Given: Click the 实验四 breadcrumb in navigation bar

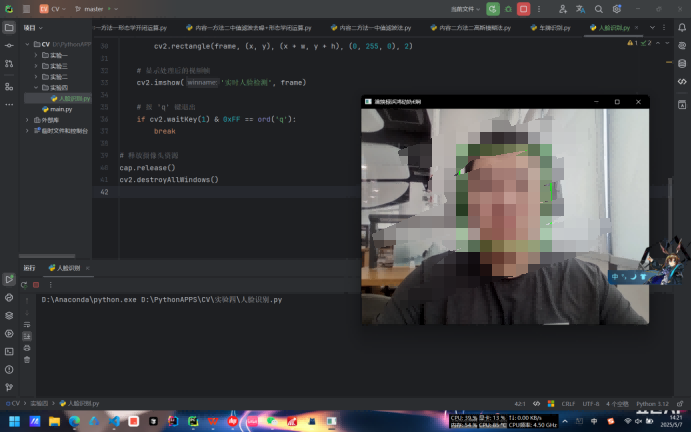Looking at the screenshot, I should pos(39,403).
